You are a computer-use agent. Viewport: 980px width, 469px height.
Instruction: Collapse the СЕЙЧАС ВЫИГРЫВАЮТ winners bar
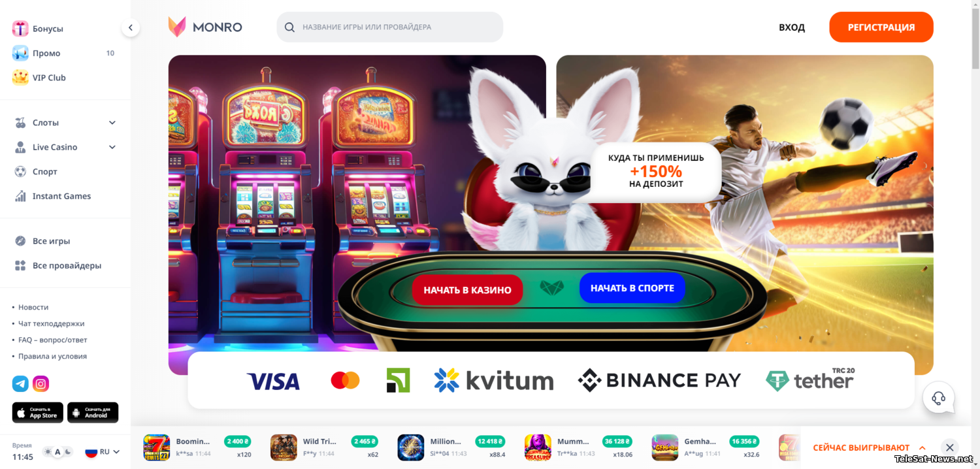[x=923, y=448]
